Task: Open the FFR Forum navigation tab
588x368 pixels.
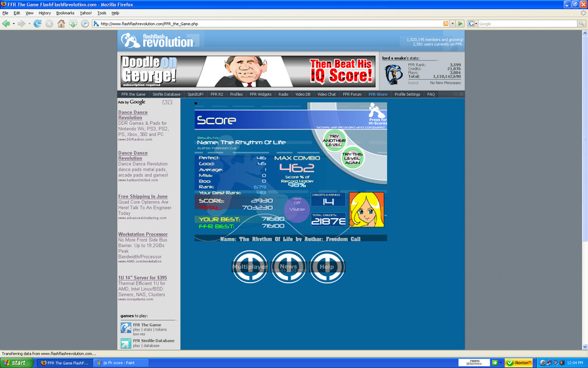Action: click(352, 94)
